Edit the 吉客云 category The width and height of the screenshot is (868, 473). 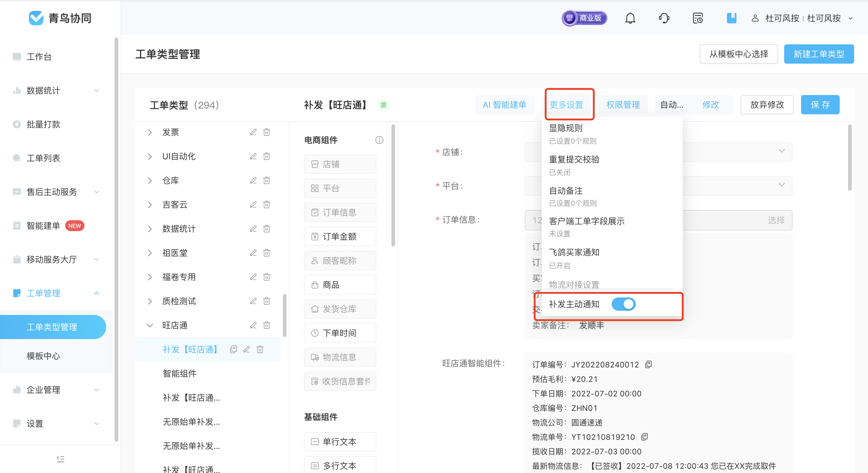[253, 205]
